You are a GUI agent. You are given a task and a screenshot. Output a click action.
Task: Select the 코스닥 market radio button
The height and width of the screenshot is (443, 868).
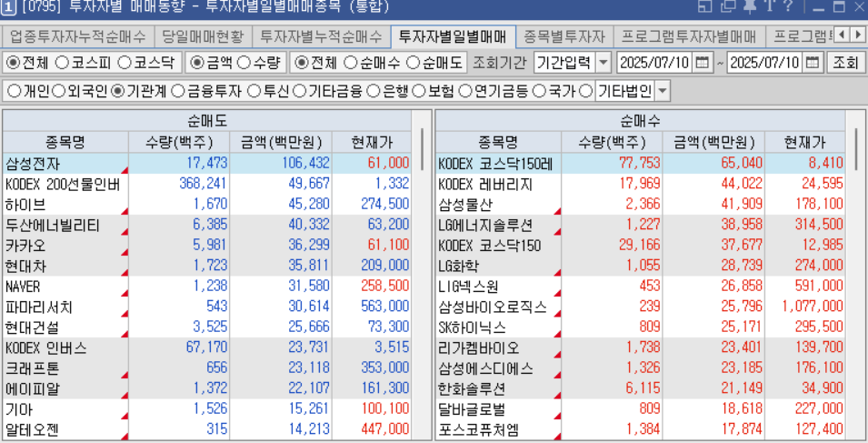[125, 63]
